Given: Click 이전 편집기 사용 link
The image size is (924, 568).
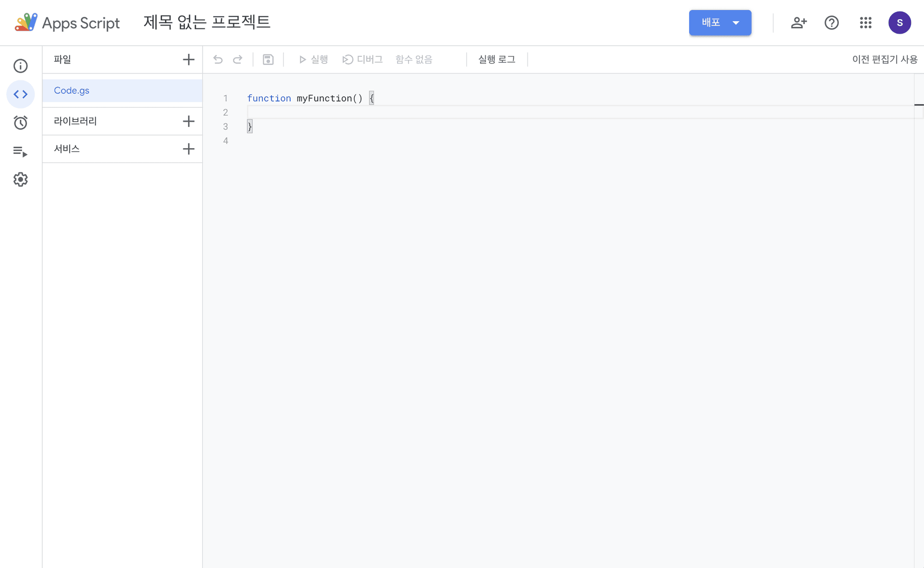Looking at the screenshot, I should point(884,60).
